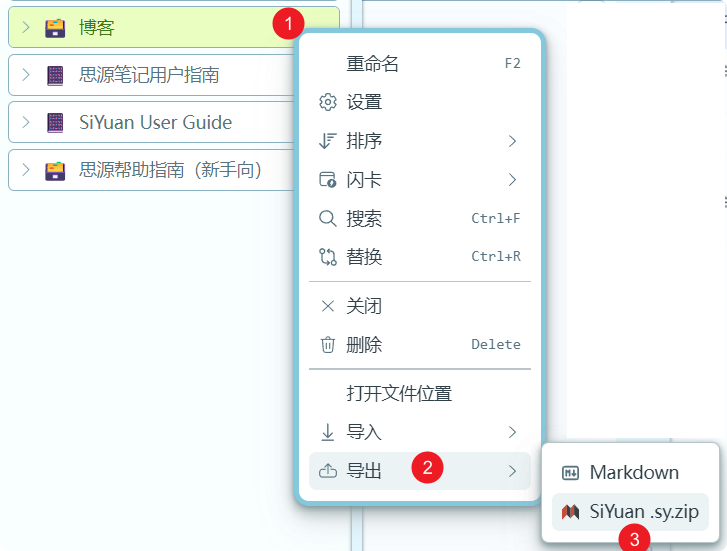Open the 导出 submenu entry
This screenshot has height=551, width=727.
(x=420, y=471)
